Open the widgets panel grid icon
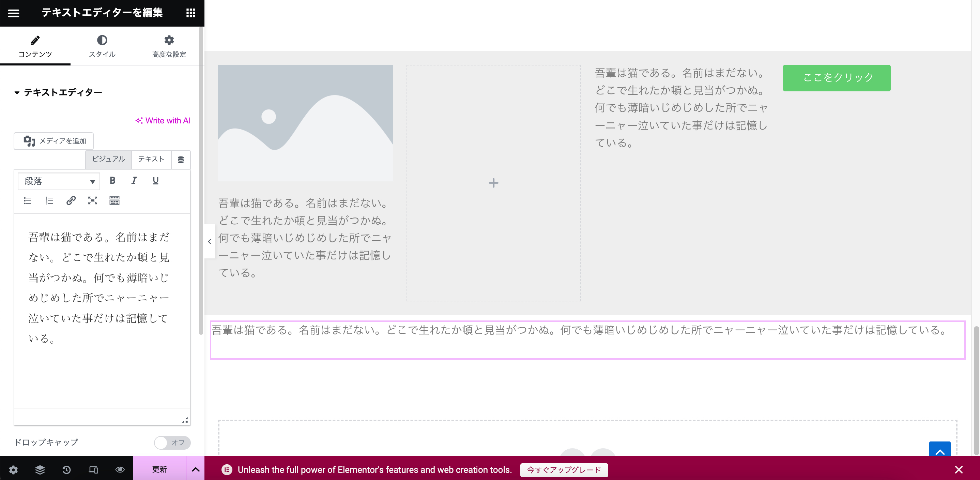 [x=190, y=13]
